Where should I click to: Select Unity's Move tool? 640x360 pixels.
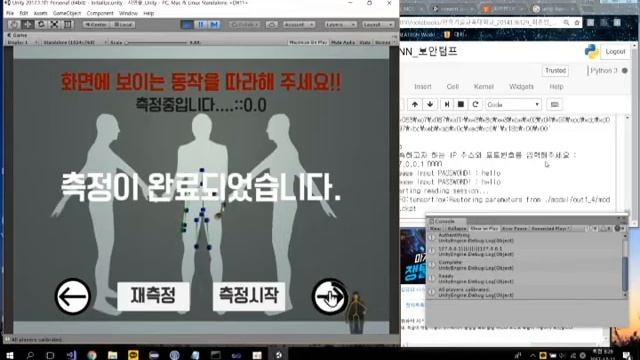tap(28, 24)
